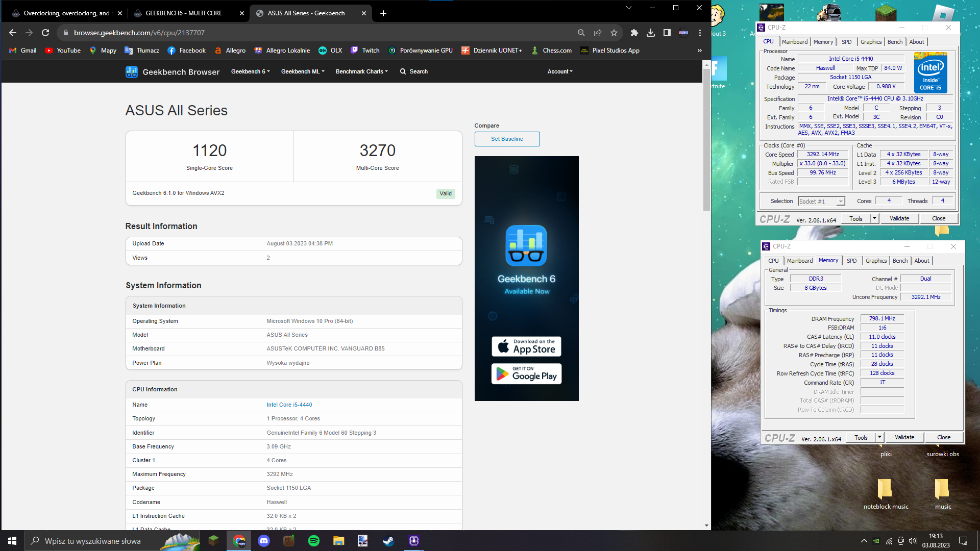This screenshot has height=551, width=980.
Task: Open the volume control in the system tray
Action: coord(913,541)
